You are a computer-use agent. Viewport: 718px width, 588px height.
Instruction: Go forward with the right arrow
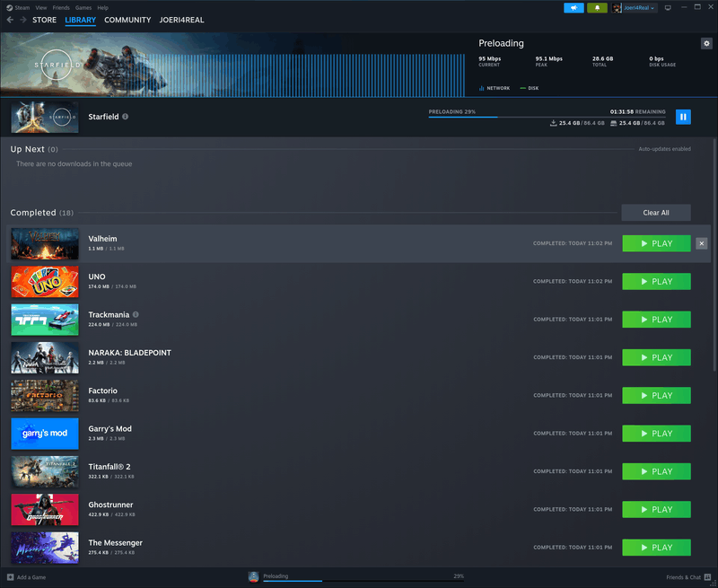(x=23, y=20)
